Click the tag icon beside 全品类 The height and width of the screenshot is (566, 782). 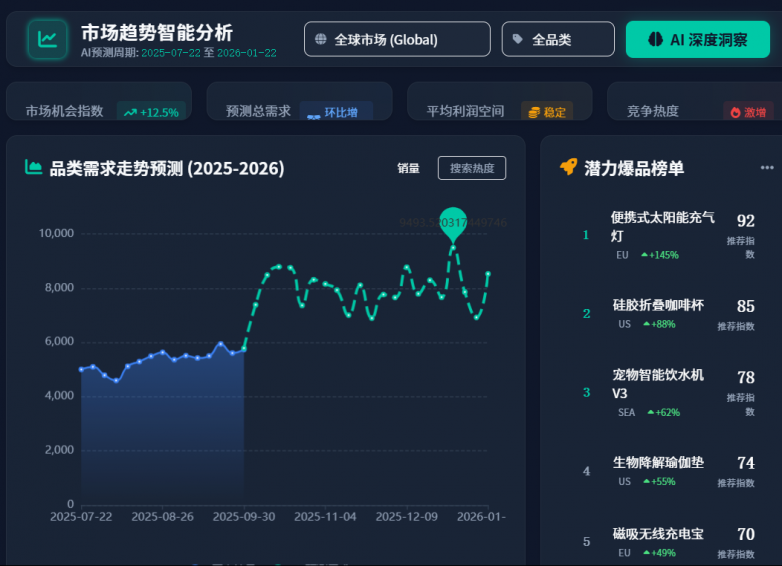pyautogui.click(x=518, y=39)
